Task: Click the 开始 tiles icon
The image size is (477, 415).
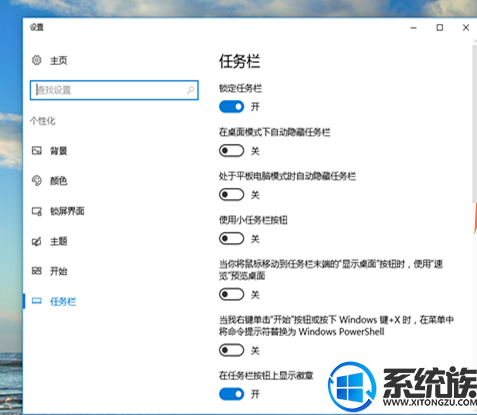Action: pyautogui.click(x=37, y=271)
